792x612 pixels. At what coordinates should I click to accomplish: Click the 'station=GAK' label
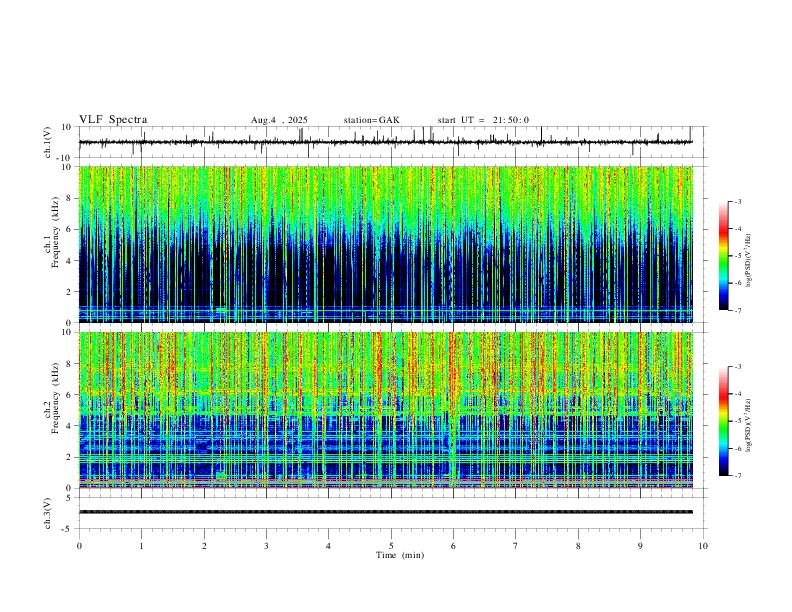coord(372,120)
